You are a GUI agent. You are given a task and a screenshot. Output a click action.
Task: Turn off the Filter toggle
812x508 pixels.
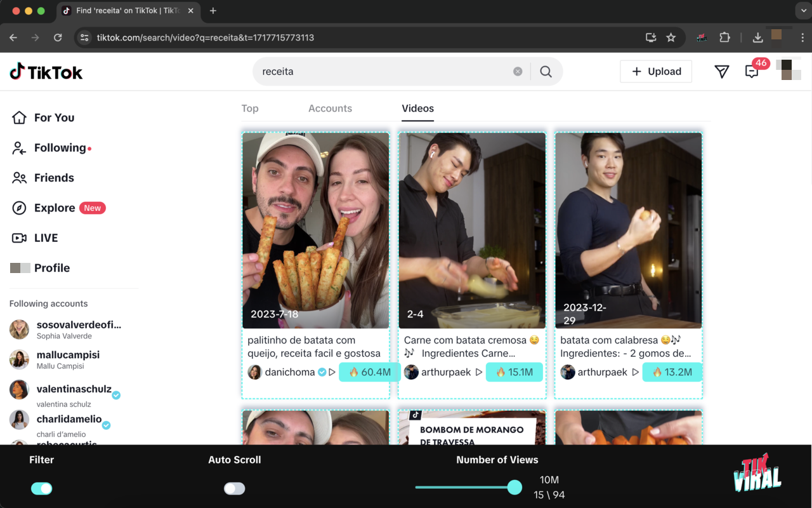[42, 488]
